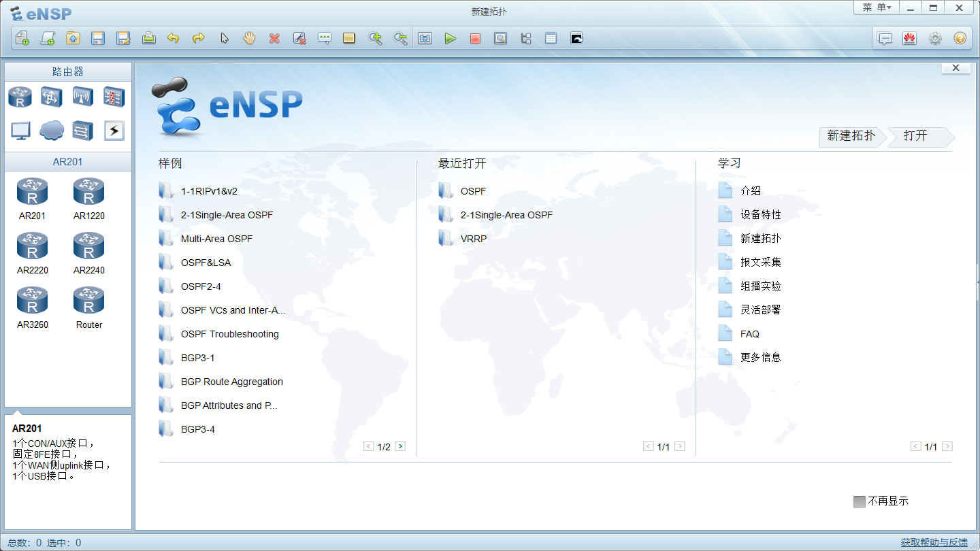This screenshot has width=980, height=551.
Task: Click the green start devices button
Action: [x=450, y=38]
